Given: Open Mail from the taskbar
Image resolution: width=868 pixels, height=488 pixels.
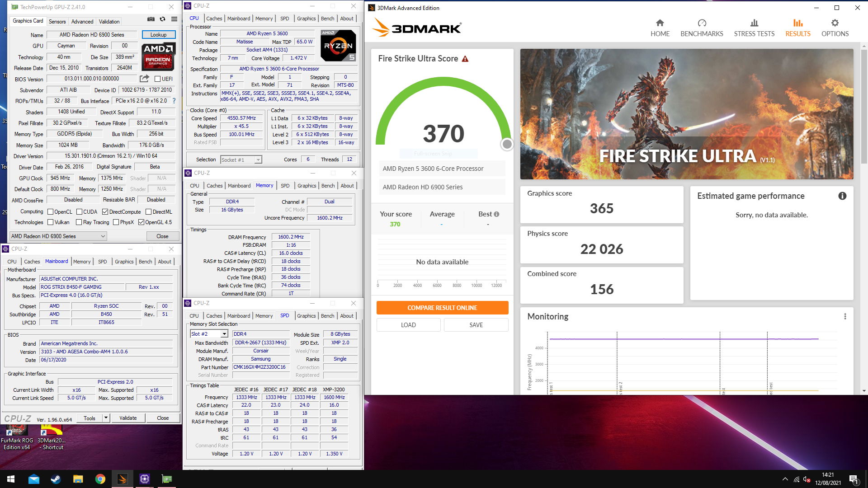Looking at the screenshot, I should [x=33, y=479].
